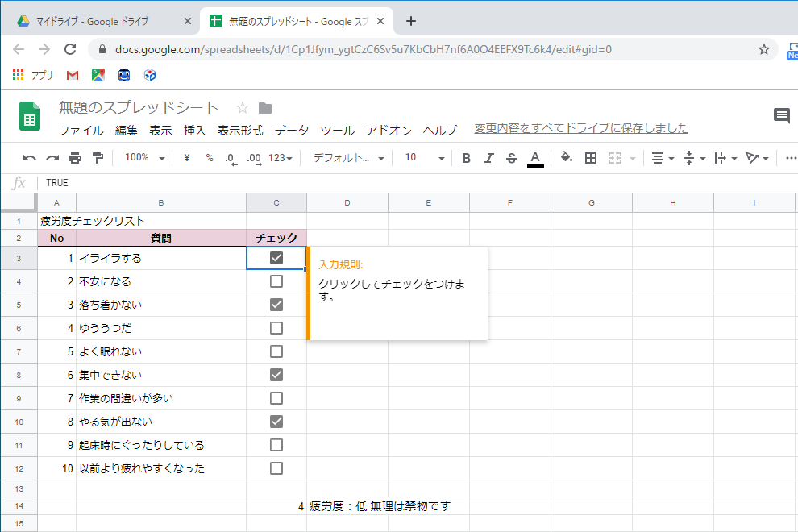798x532 pixels.
Task: Open the zoom level dropdown
Action: 143,157
